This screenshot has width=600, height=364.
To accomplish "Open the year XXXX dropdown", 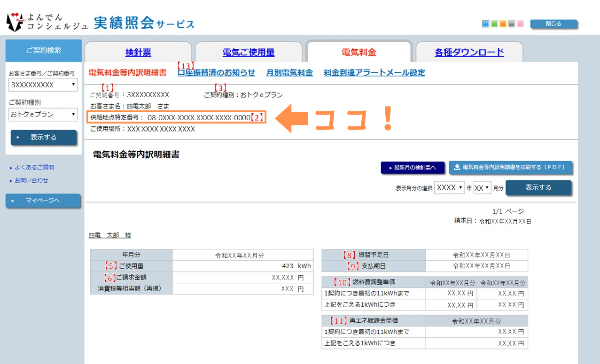I will click(449, 187).
